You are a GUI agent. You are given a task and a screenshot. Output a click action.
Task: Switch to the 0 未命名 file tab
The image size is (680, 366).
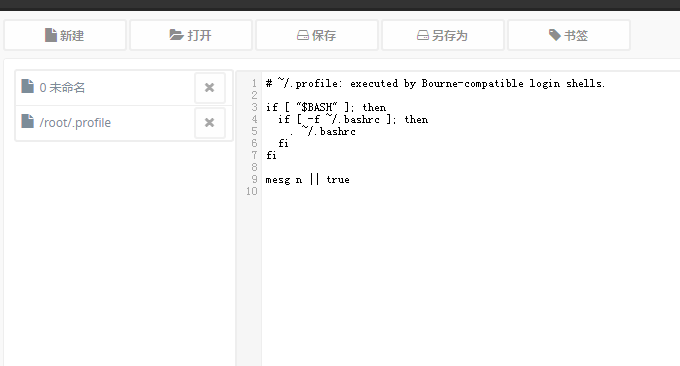click(x=105, y=88)
